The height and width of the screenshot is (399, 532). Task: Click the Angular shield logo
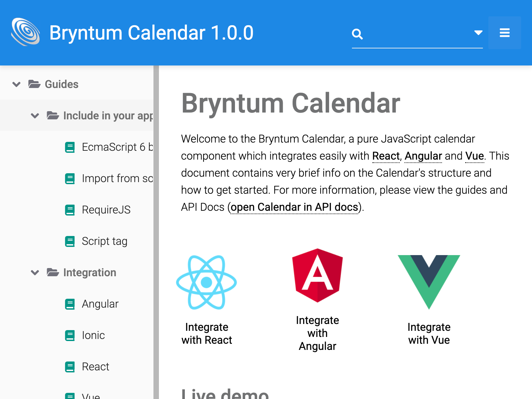pyautogui.click(x=317, y=276)
